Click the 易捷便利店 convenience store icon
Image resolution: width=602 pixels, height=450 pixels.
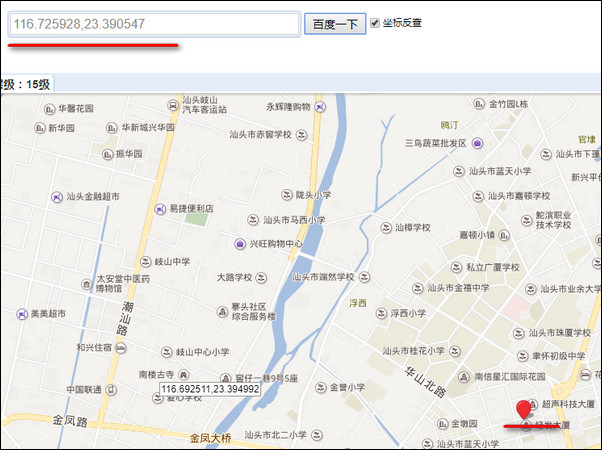pyautogui.click(x=160, y=209)
